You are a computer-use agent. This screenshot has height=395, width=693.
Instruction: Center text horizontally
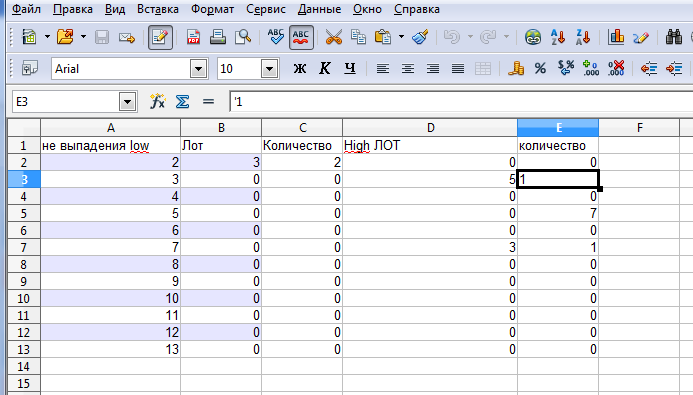point(407,68)
